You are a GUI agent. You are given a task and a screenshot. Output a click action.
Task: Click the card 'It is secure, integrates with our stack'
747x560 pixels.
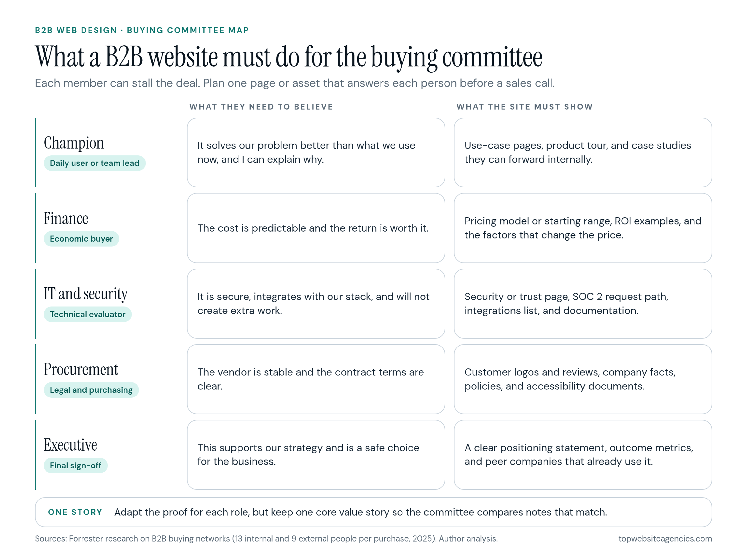(x=316, y=304)
